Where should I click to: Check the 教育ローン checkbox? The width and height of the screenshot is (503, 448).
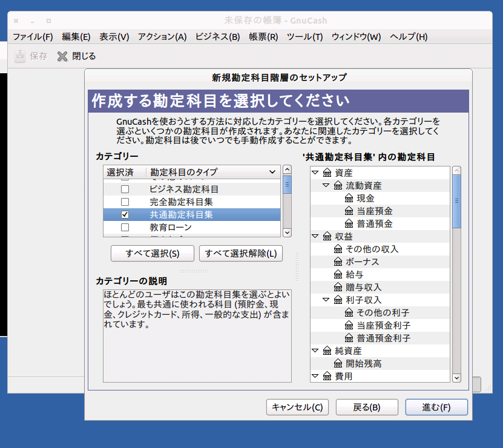click(x=125, y=227)
